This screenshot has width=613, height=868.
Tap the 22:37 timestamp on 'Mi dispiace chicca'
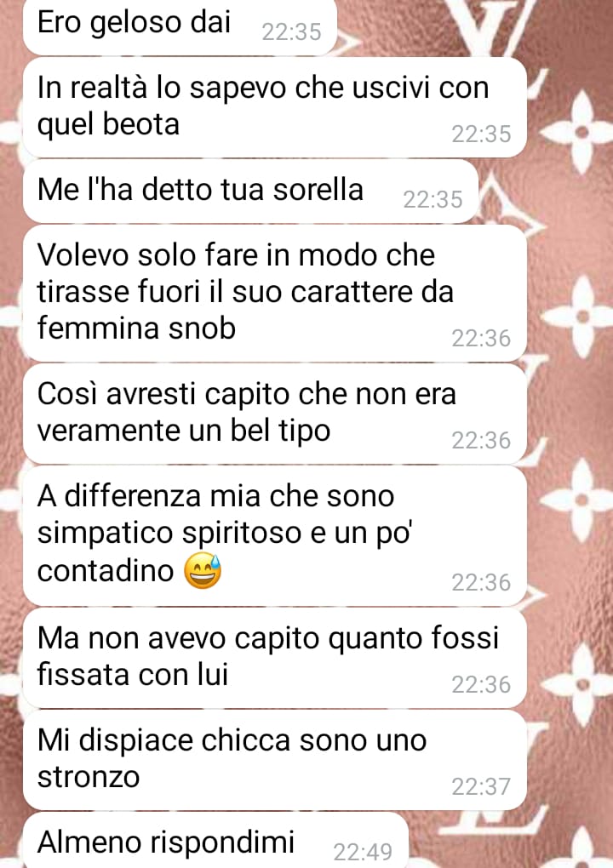(481, 786)
